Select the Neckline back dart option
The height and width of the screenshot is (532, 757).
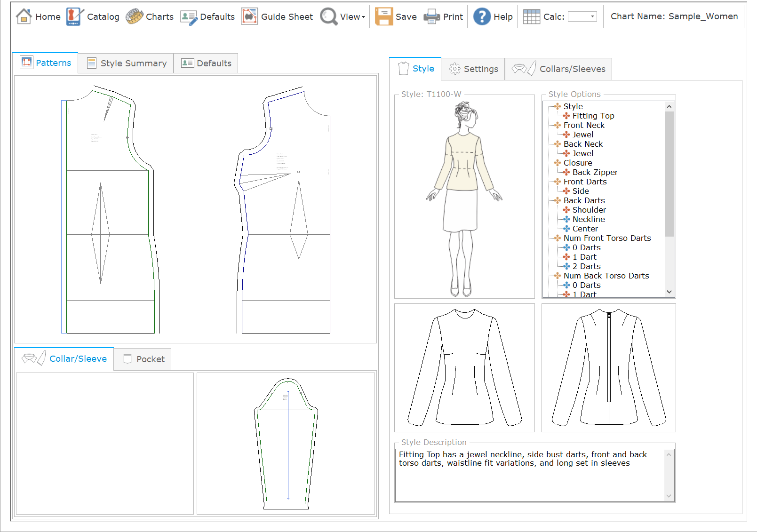point(588,219)
